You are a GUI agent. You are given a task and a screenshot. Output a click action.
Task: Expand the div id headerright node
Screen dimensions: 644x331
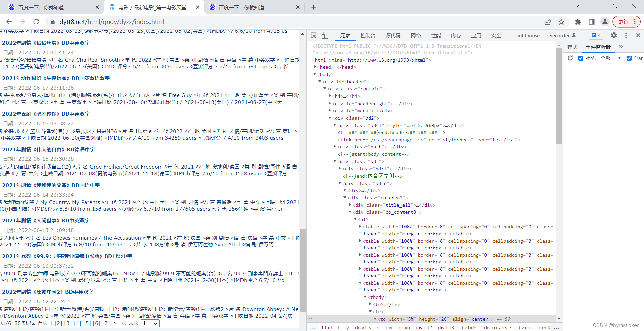point(330,104)
